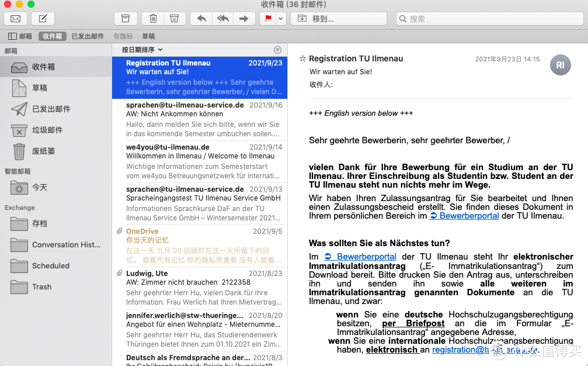The height and width of the screenshot is (366, 588).
Task: Click the 智能邮箱 section header
Action: tap(18, 171)
